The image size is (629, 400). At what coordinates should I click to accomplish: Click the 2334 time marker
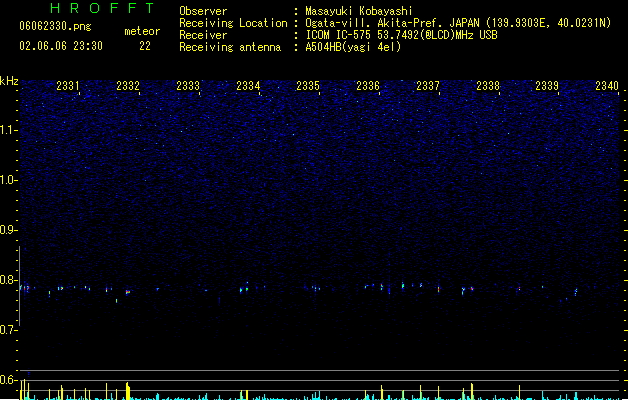click(248, 85)
